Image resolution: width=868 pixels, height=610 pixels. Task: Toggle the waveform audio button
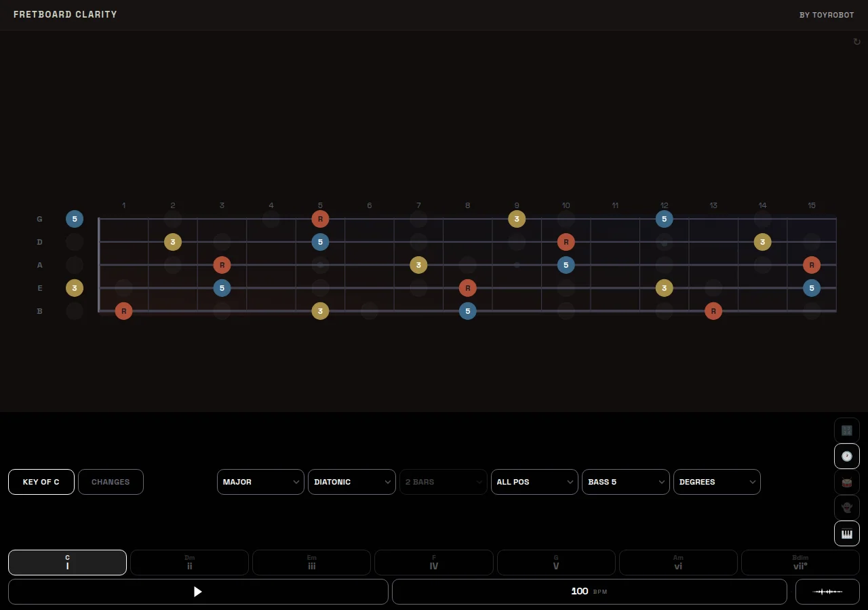pos(827,592)
